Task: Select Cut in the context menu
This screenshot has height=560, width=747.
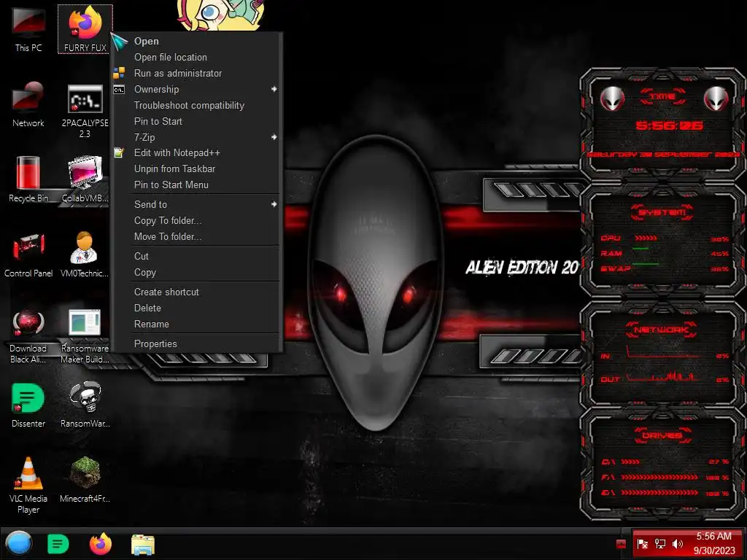Action: click(x=197, y=256)
